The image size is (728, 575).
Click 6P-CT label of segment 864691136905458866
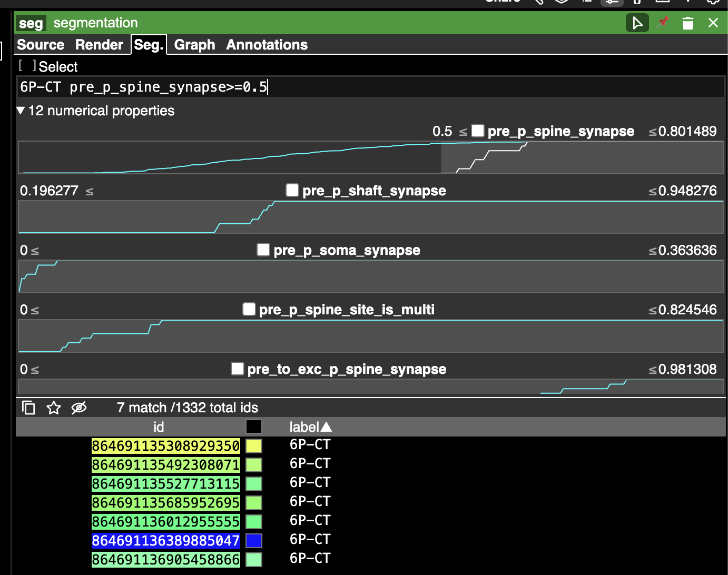pos(310,559)
